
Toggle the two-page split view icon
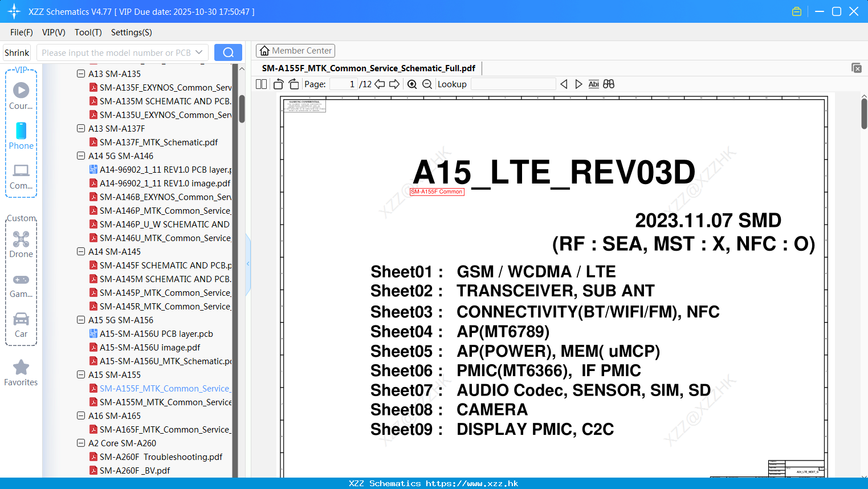coord(261,84)
